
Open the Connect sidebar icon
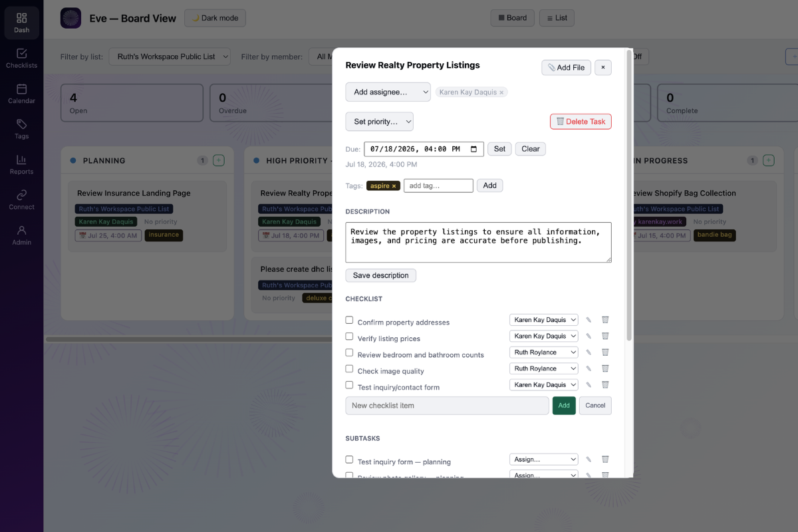[21, 199]
